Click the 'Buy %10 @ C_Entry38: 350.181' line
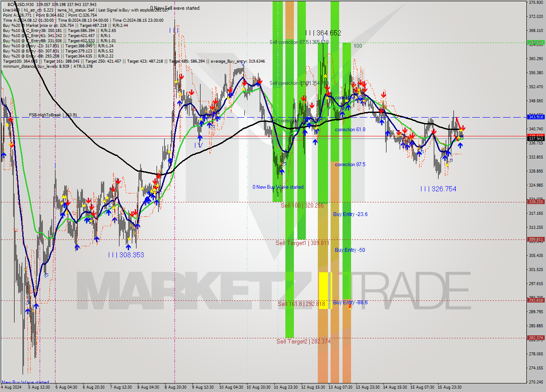 coord(59,30)
